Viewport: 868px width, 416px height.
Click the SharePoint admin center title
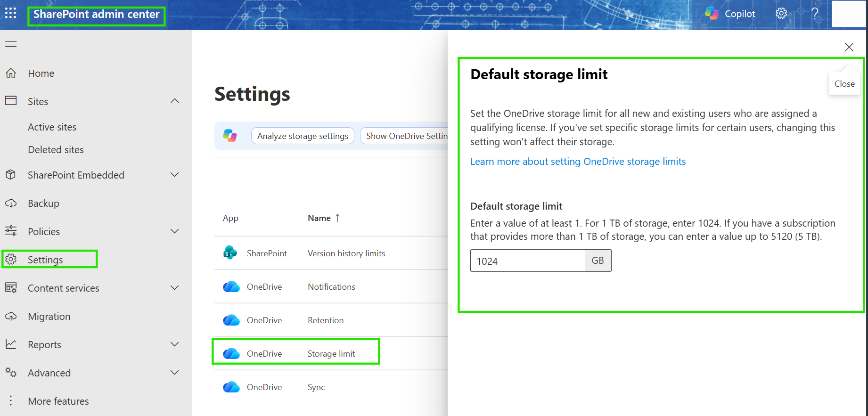click(x=96, y=14)
